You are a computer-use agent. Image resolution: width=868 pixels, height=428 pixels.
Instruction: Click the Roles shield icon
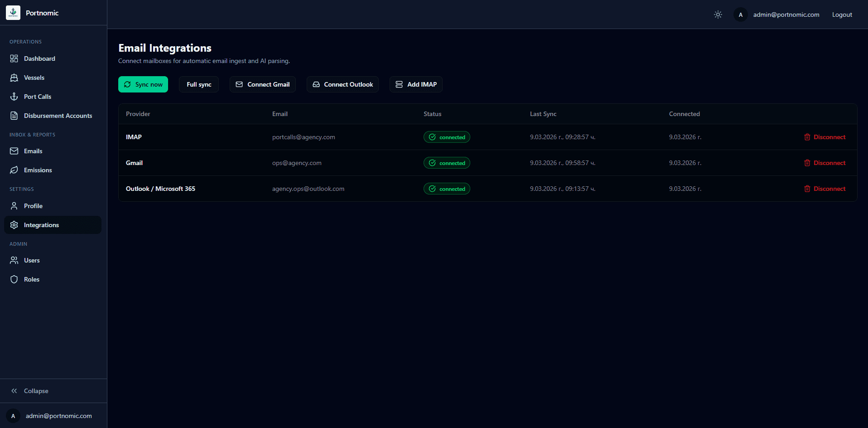pyautogui.click(x=14, y=279)
